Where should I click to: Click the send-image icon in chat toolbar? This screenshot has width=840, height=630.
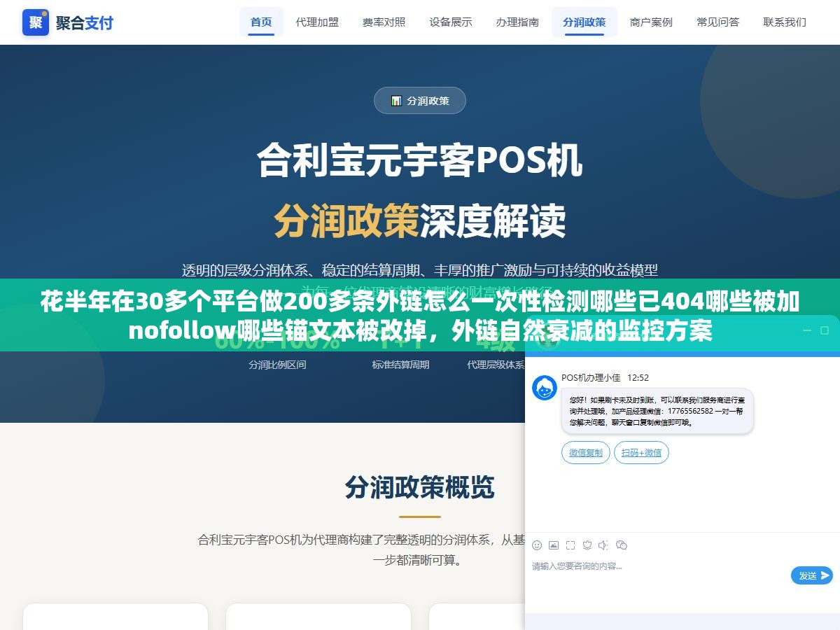(554, 545)
